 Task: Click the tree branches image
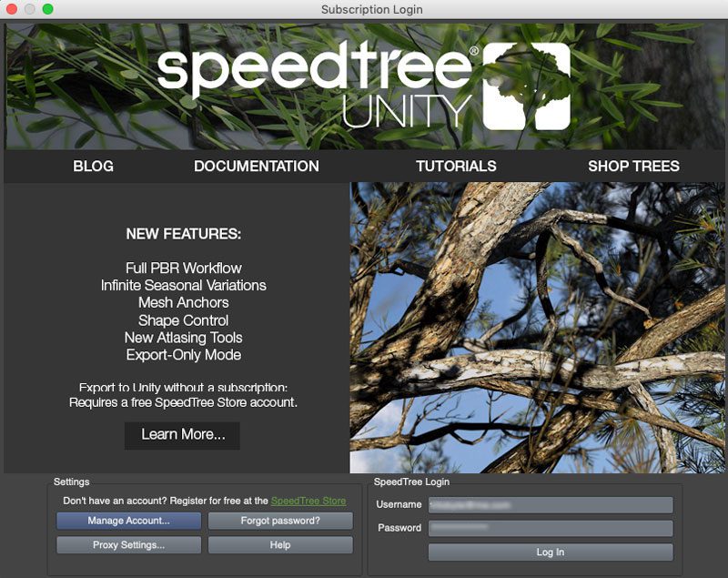coord(537,328)
